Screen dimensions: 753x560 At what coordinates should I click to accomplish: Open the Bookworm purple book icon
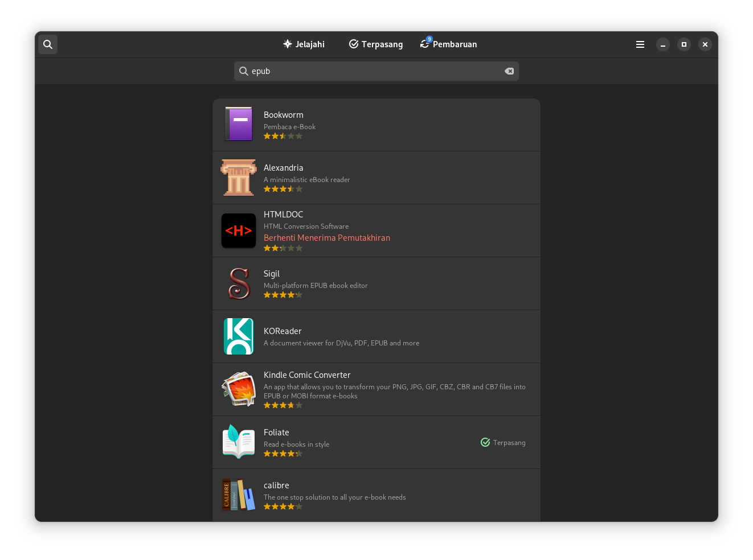(x=239, y=124)
